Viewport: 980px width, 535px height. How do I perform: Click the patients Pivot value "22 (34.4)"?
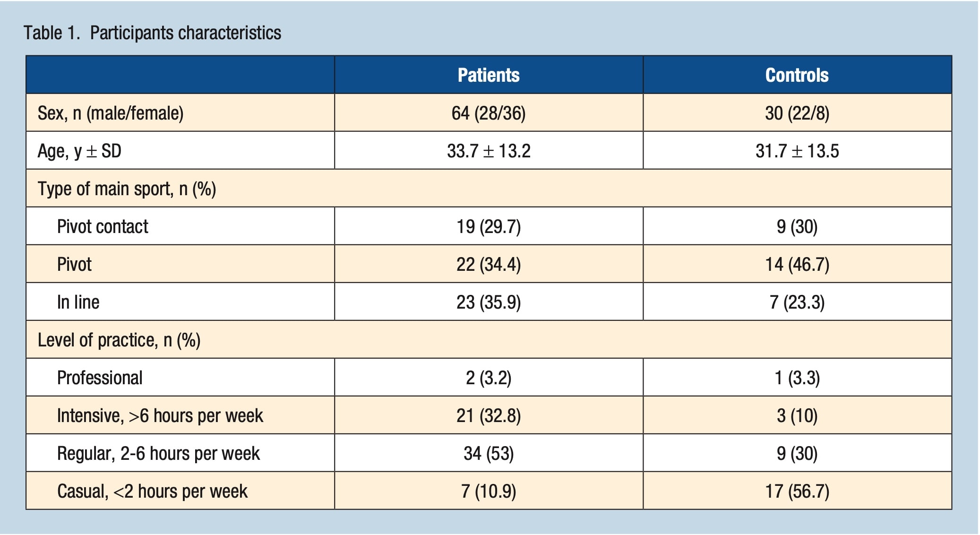489,265
